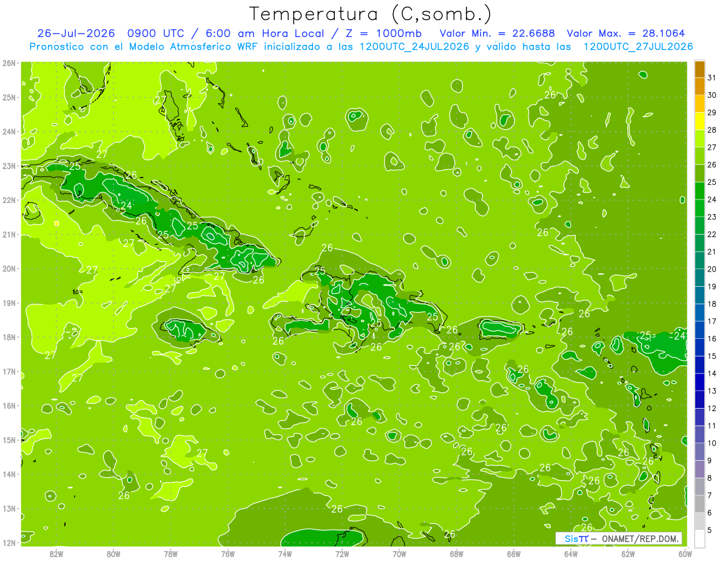Click the "31" color scale label
This screenshot has height=562, width=728.
point(712,78)
